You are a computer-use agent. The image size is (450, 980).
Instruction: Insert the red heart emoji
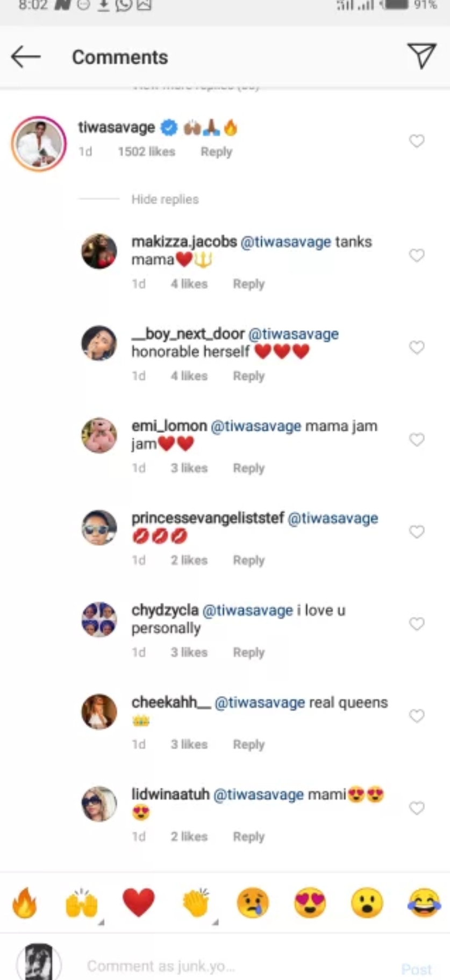coord(139,902)
